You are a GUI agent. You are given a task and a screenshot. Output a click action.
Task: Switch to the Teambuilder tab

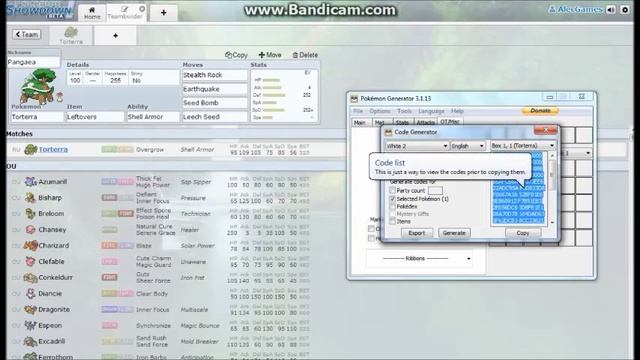click(x=125, y=13)
